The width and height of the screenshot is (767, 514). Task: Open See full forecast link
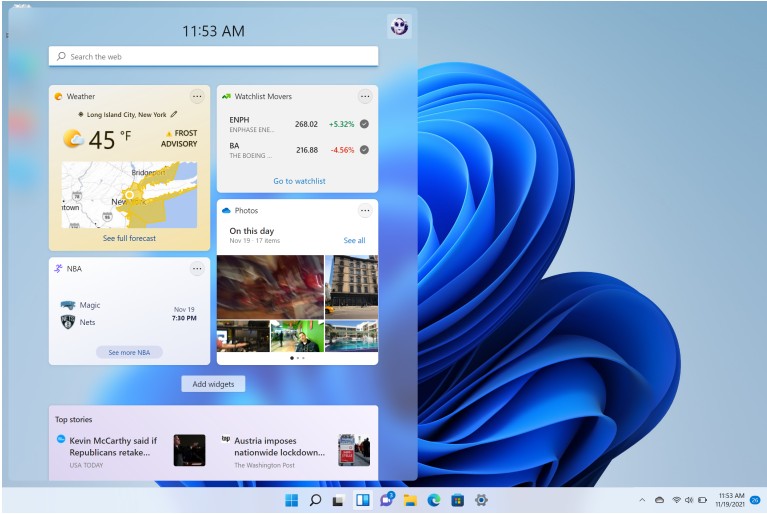pos(129,238)
